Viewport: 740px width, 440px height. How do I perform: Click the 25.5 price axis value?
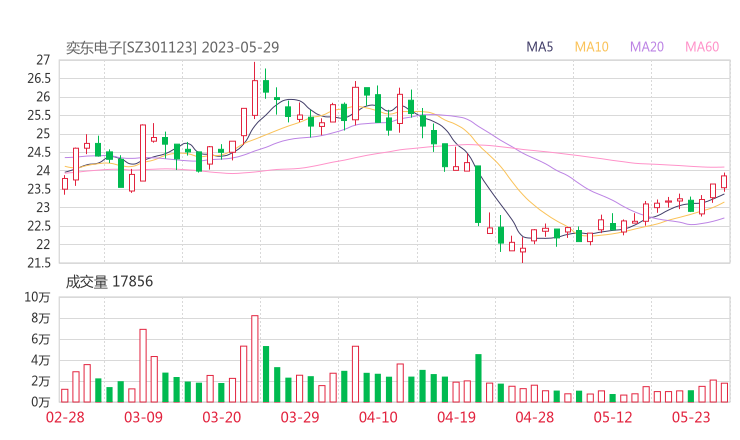click(39, 115)
